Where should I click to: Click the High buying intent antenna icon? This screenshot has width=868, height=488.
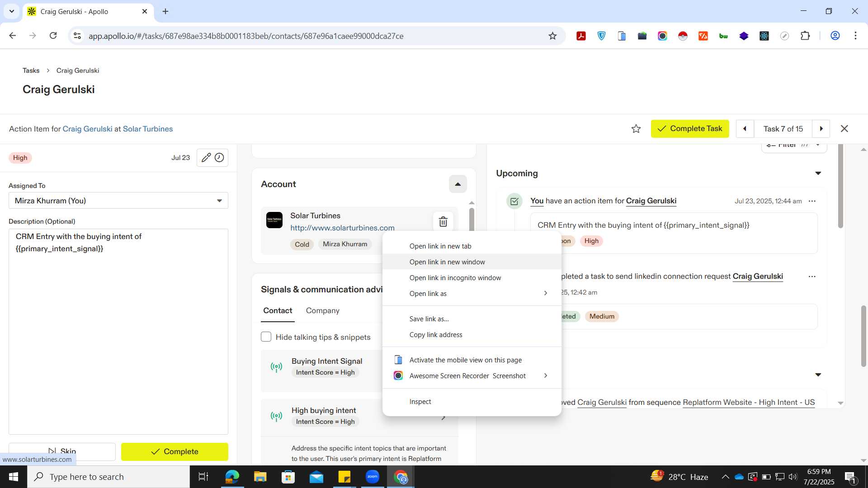tap(276, 416)
